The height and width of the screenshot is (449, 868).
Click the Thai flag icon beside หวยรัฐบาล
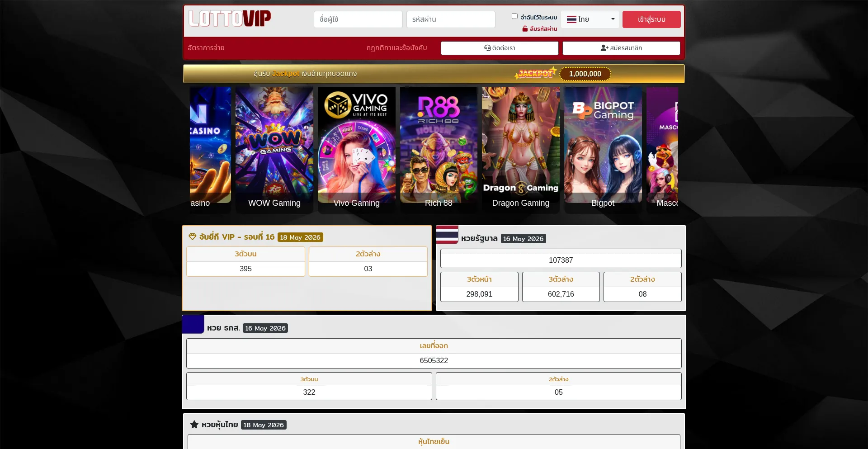click(x=447, y=235)
